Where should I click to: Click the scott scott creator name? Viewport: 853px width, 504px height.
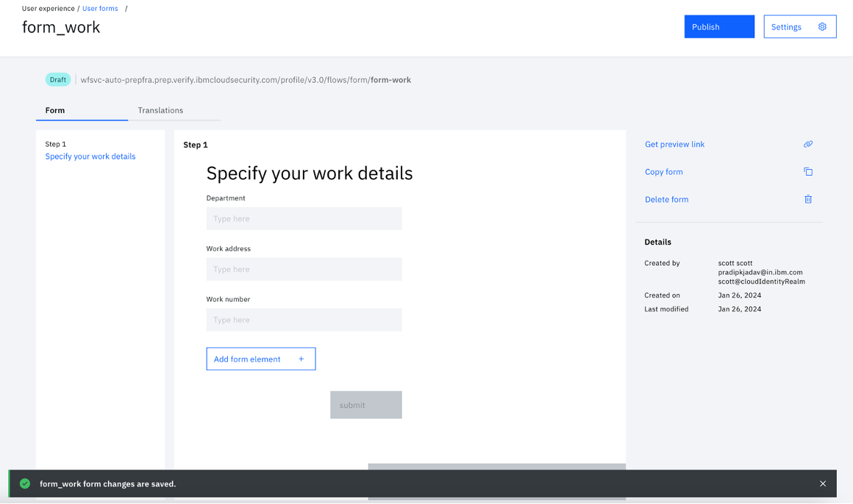click(x=735, y=263)
